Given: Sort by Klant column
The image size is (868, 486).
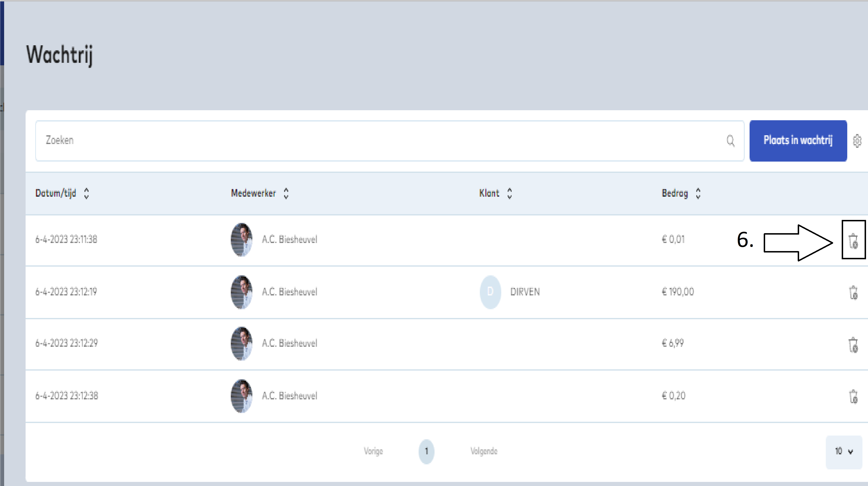Looking at the screenshot, I should (x=509, y=193).
